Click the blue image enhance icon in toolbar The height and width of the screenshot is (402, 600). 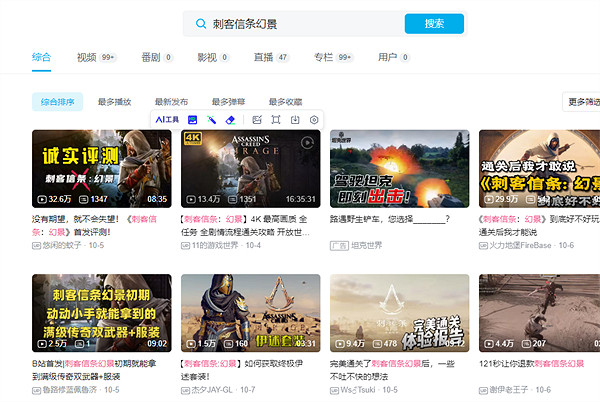(x=192, y=119)
